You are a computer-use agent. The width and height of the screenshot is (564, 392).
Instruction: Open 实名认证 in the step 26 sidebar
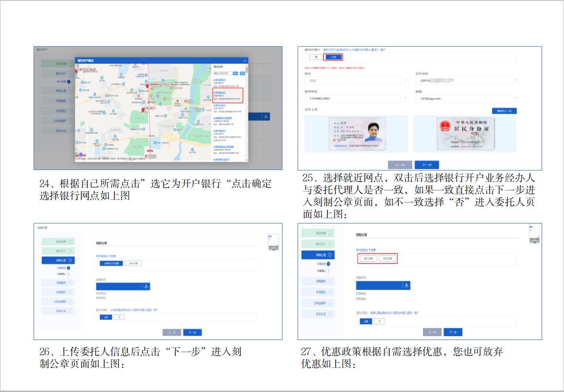[x=58, y=311]
